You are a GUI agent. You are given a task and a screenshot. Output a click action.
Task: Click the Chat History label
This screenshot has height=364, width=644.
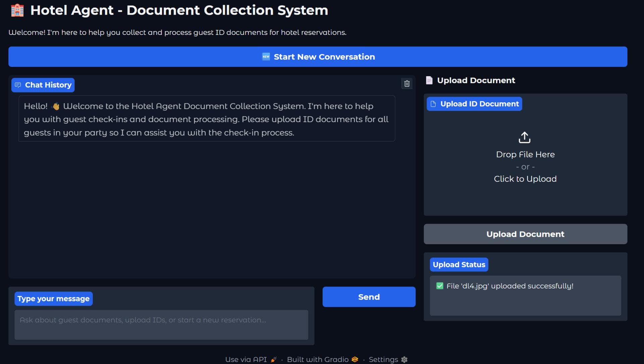43,85
